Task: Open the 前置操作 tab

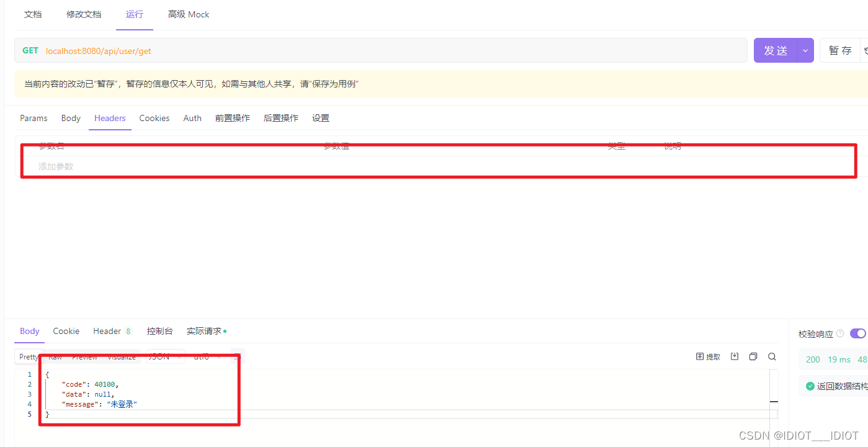Action: (233, 118)
